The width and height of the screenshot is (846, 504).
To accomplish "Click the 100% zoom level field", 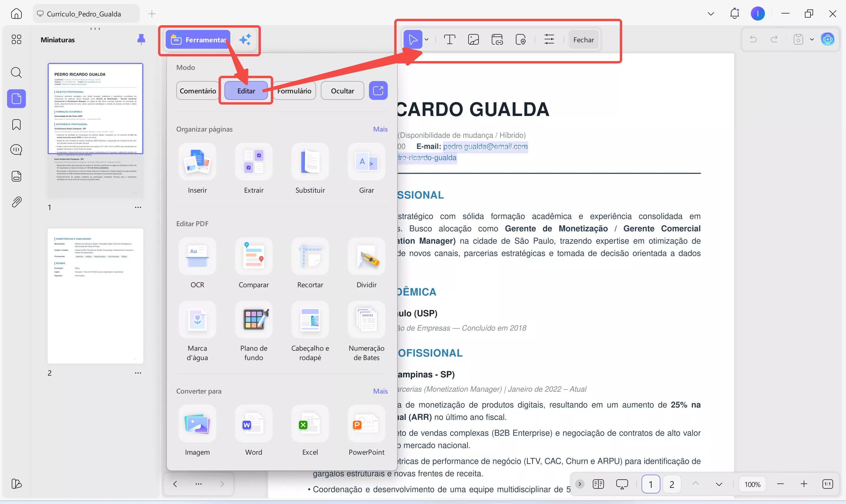I will 752,484.
